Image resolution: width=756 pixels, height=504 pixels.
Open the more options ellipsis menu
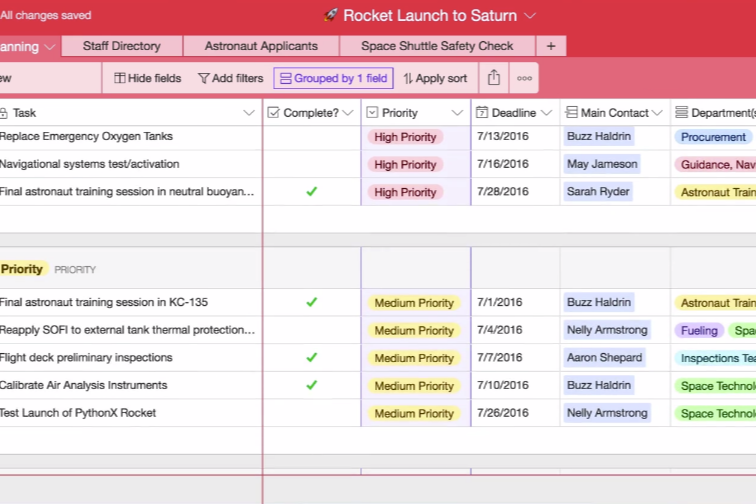(524, 78)
